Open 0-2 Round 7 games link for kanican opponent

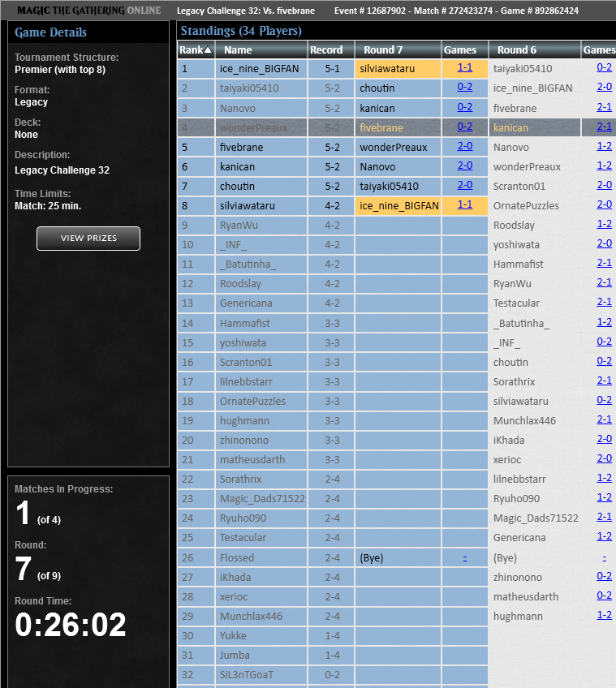465,107
